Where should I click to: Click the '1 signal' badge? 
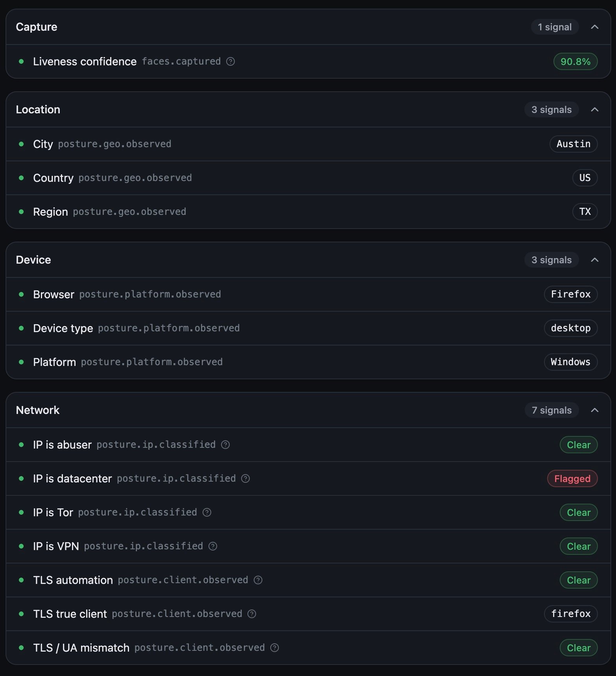(x=555, y=27)
